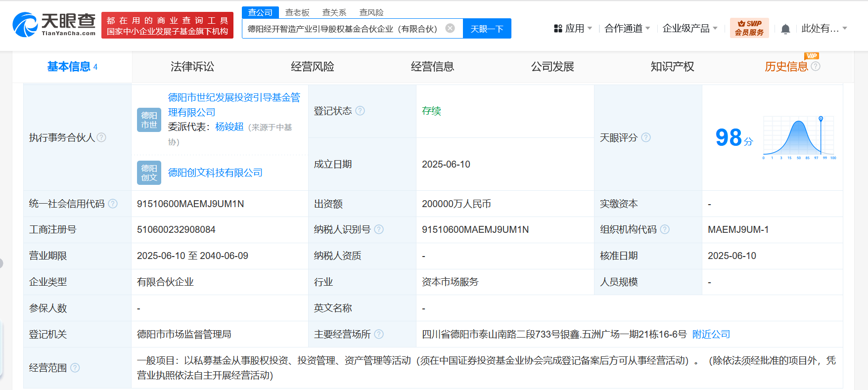
Task: Click help icon next to 登记状态
Action: (x=360, y=111)
